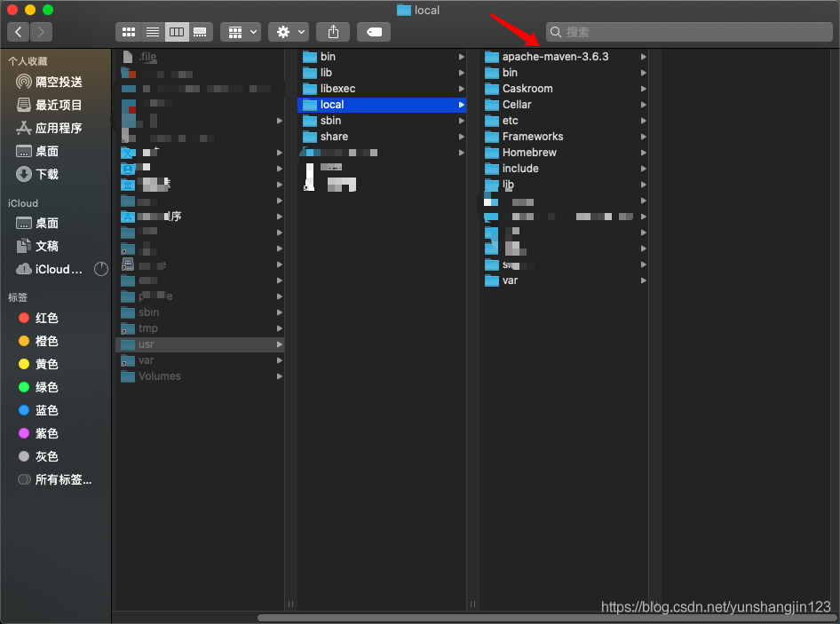
Task: Select the Caskroom folder
Action: point(564,89)
